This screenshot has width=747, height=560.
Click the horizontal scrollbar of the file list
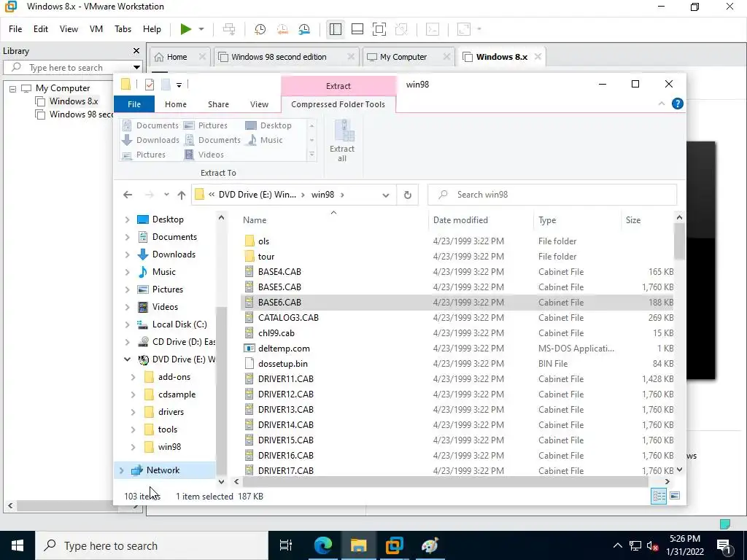(446, 482)
